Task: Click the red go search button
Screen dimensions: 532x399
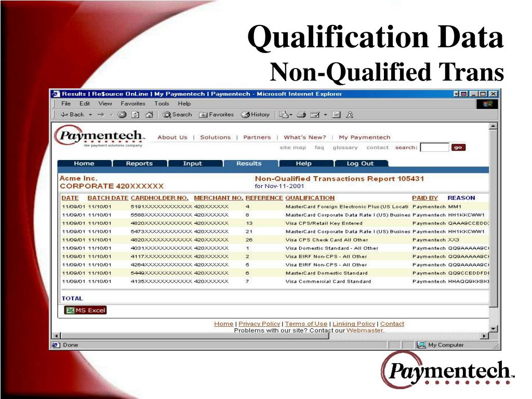Action: pos(458,147)
